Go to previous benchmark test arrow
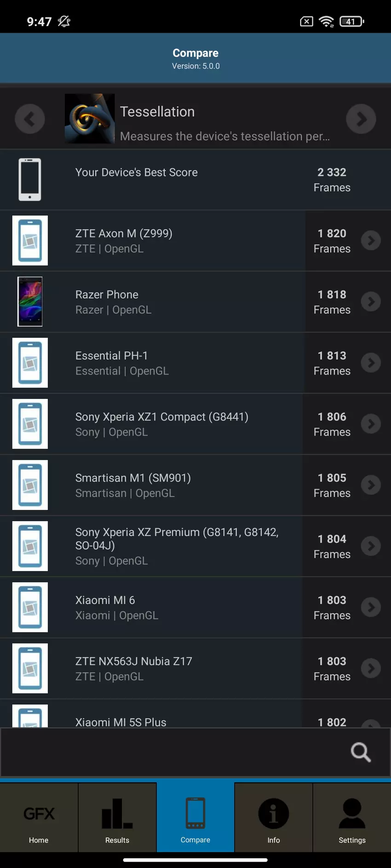This screenshot has height=868, width=391. 30,119
